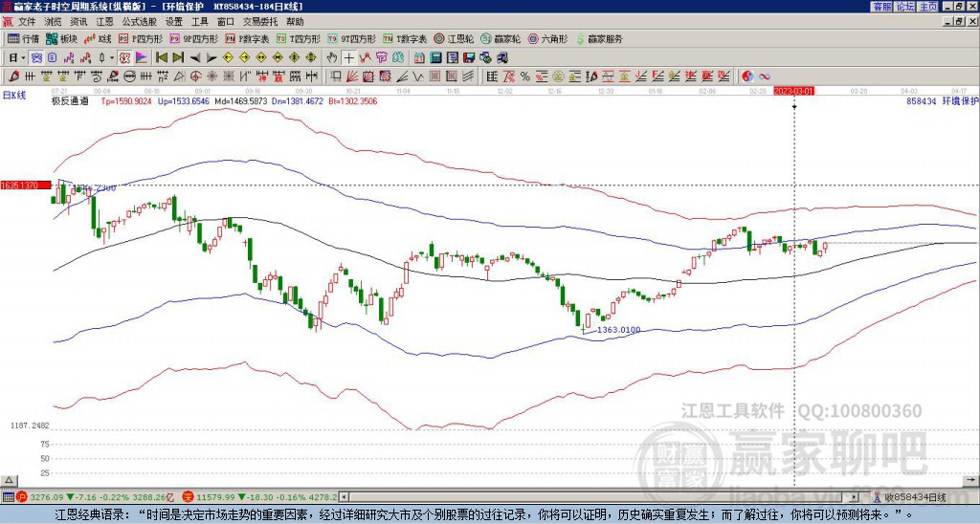
Task: Switch to K线 chart view
Action: point(98,38)
